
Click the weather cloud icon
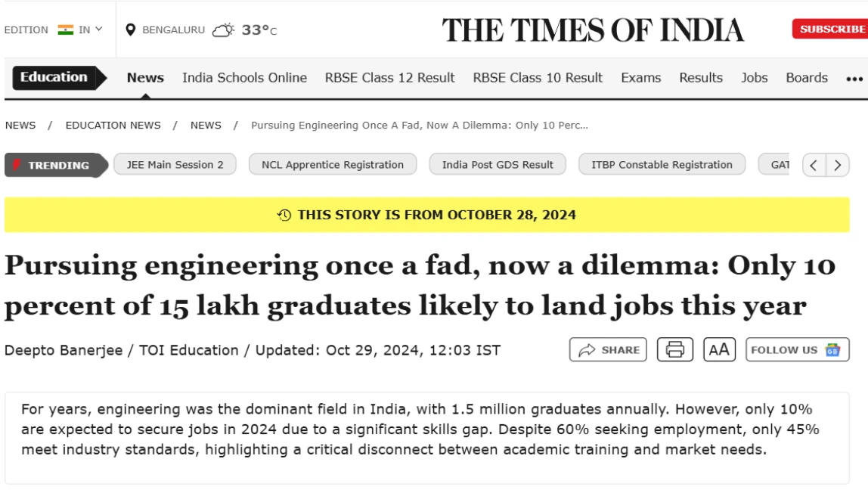(223, 30)
